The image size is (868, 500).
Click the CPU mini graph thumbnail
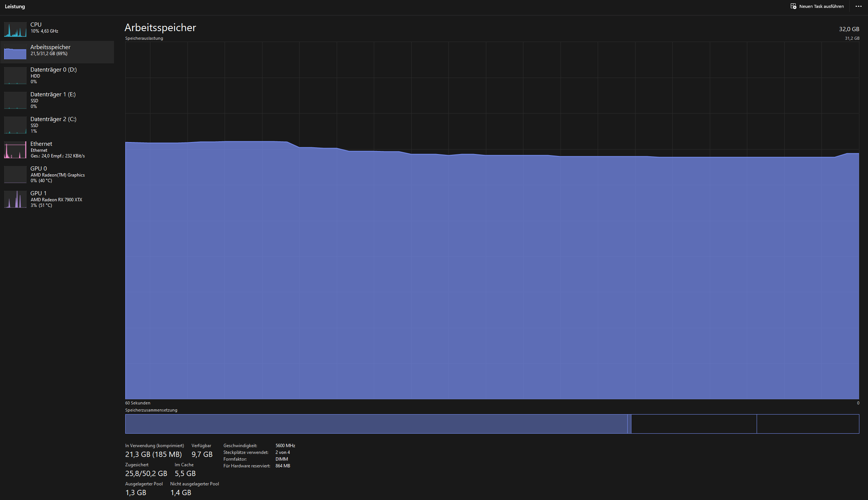[x=15, y=29]
